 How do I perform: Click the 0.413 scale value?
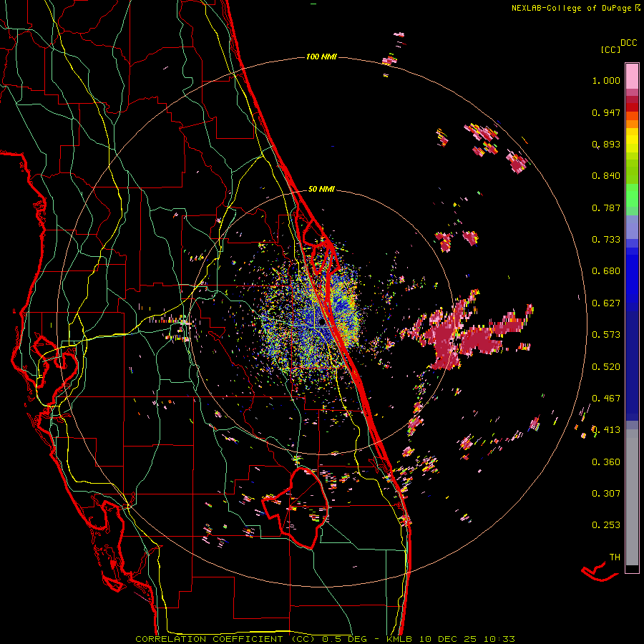click(x=606, y=430)
